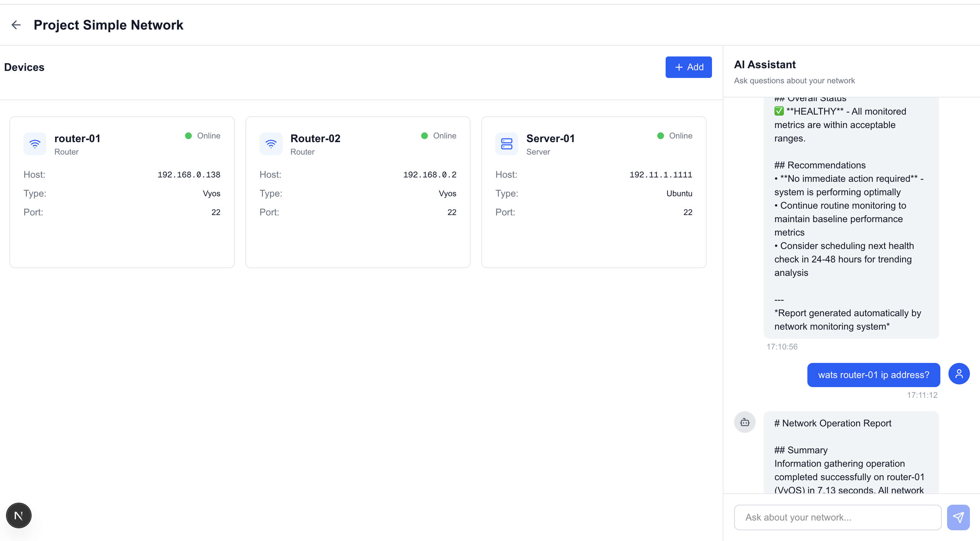Click the AI bot avatar icon
Image resolution: width=980 pixels, height=541 pixels.
[x=745, y=422]
